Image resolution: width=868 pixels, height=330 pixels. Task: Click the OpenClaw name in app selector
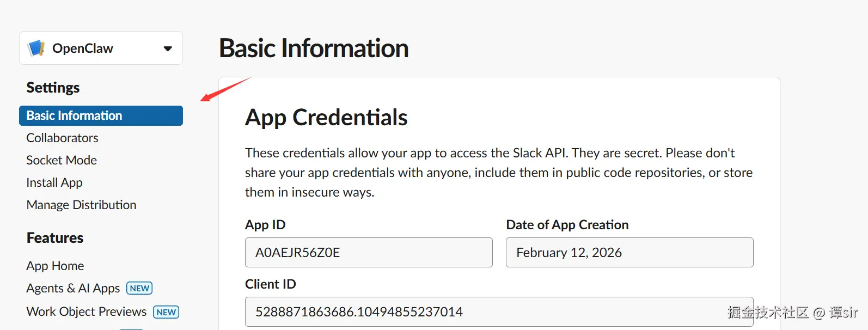(83, 48)
